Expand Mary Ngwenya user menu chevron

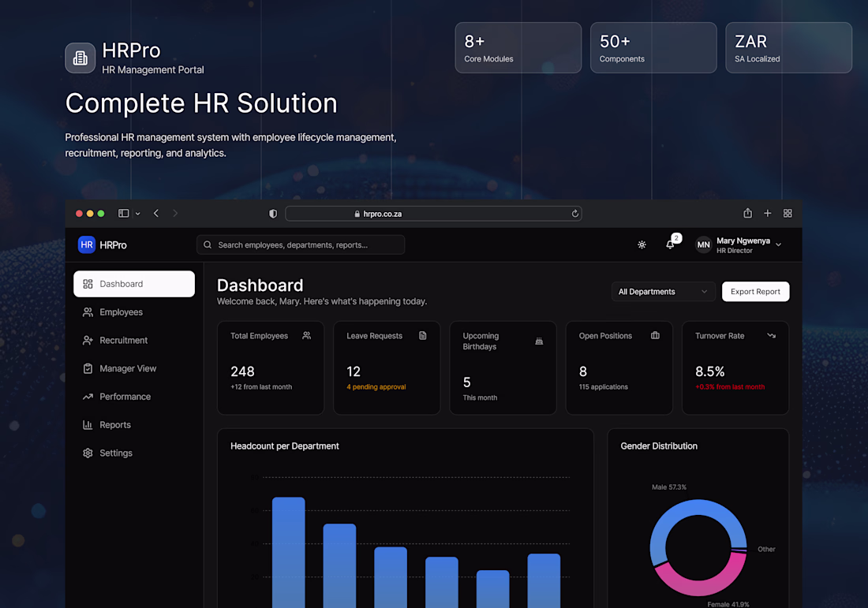(778, 244)
